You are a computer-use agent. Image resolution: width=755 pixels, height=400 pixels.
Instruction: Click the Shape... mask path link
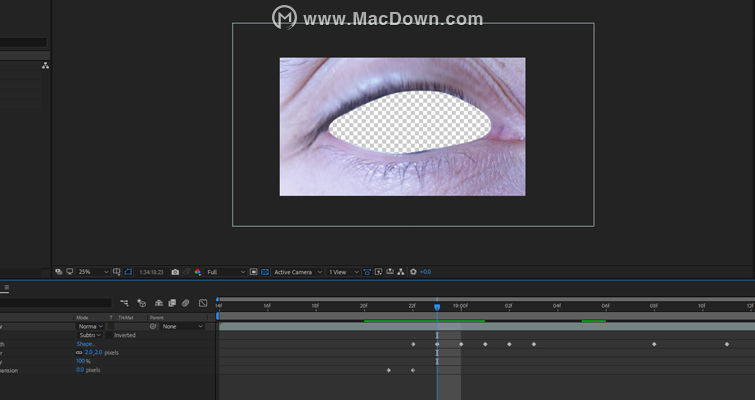point(85,344)
